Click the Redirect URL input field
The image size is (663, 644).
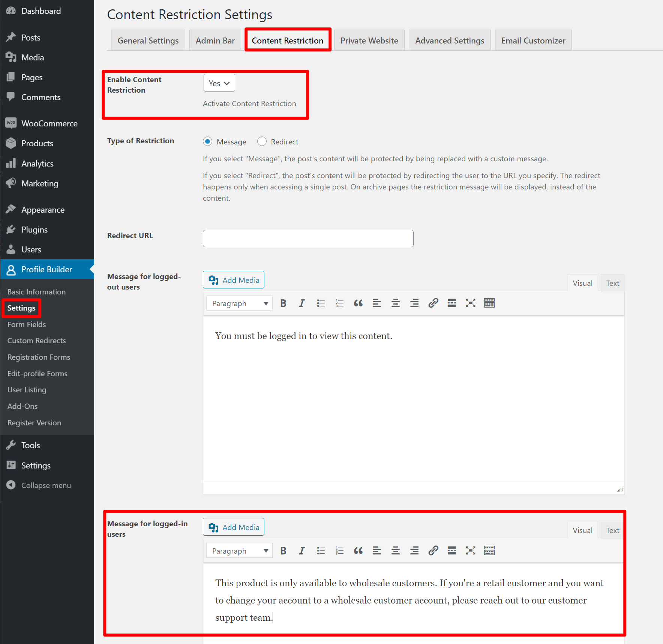pyautogui.click(x=308, y=239)
